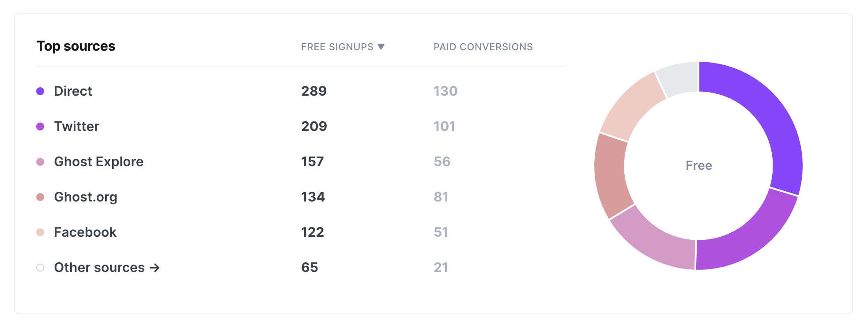Click the purple dot beside Direct

click(x=40, y=91)
